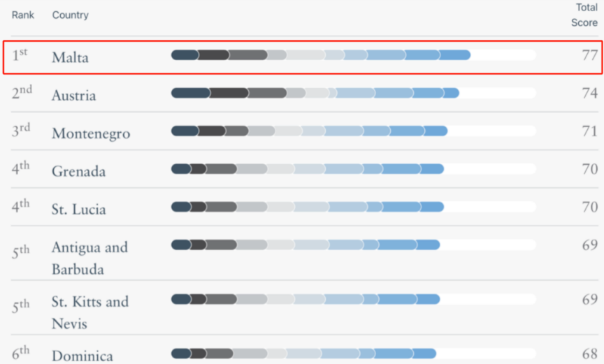
Task: Click Dominica's total score 68
Action: point(590,354)
